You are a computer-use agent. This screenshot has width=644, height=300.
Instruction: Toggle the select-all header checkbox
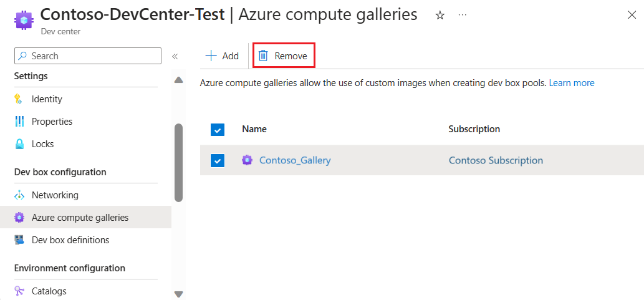(x=217, y=130)
